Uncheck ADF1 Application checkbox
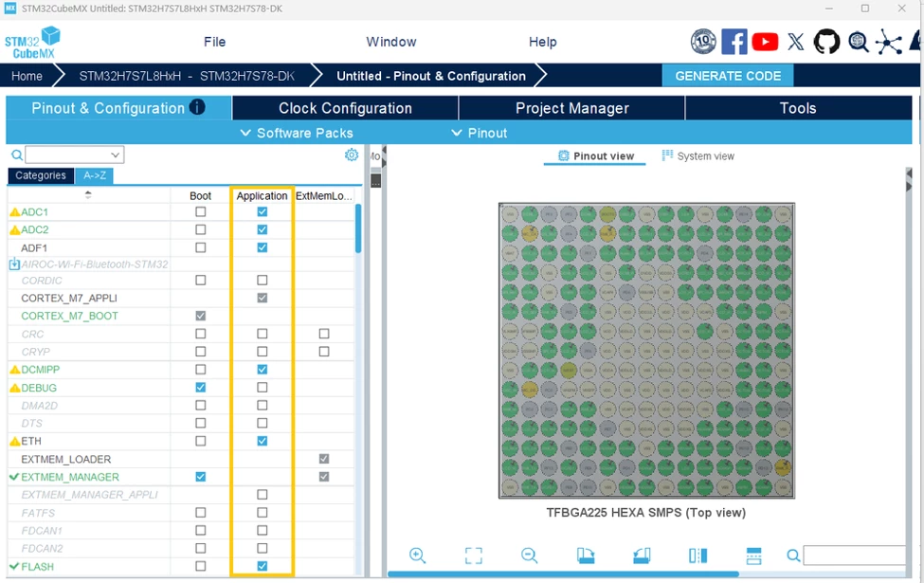 pyautogui.click(x=263, y=247)
